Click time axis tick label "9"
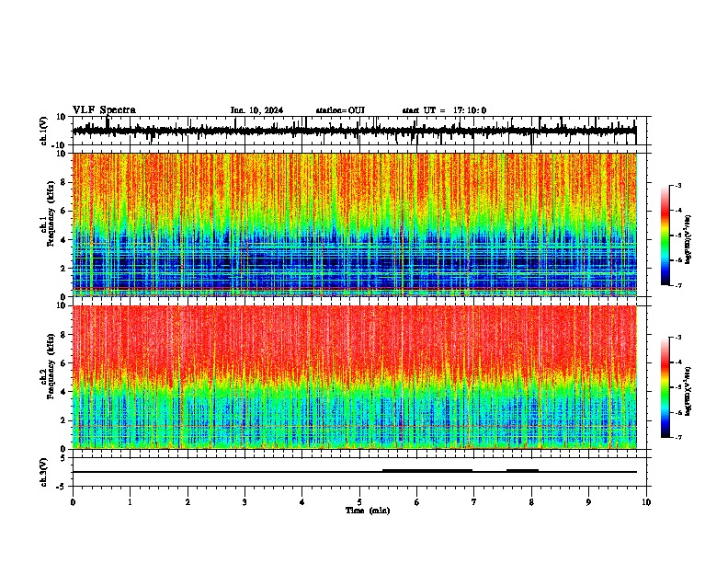The image size is (728, 563). point(588,502)
